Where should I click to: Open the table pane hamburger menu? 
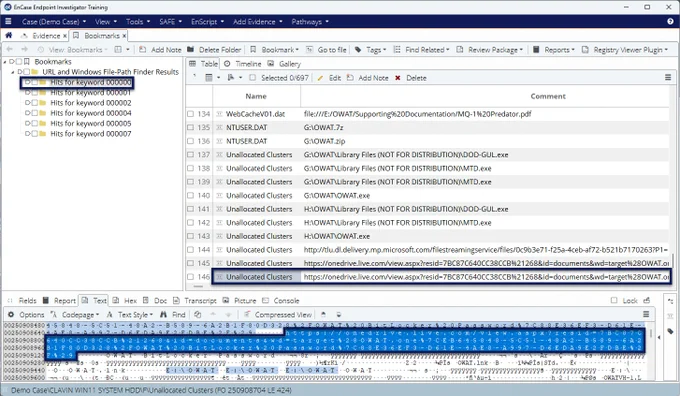pyautogui.click(x=668, y=77)
